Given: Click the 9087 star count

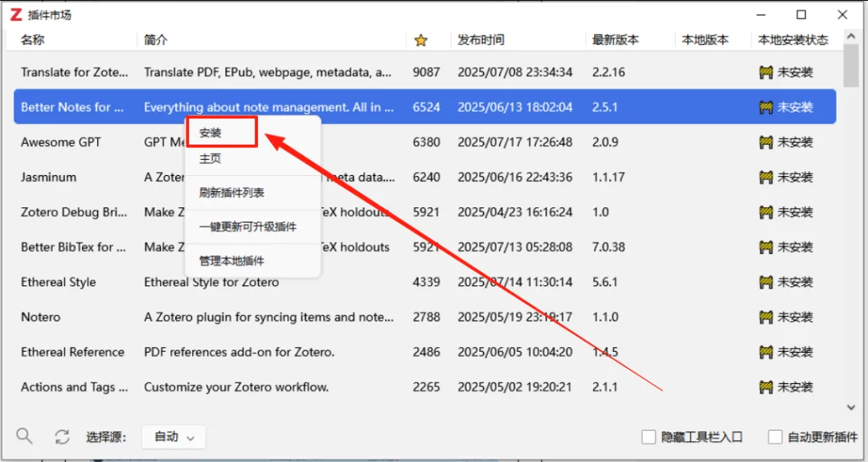Looking at the screenshot, I should pyautogui.click(x=426, y=72).
